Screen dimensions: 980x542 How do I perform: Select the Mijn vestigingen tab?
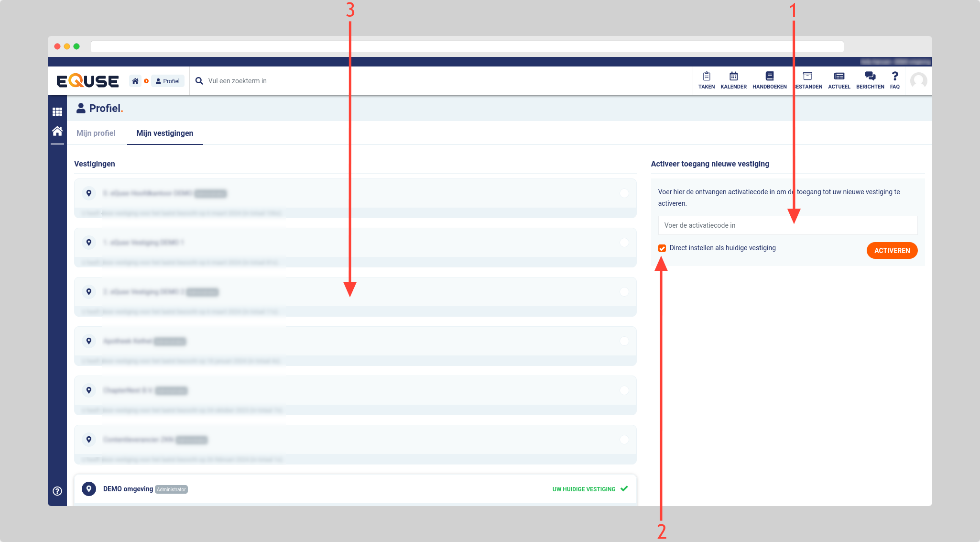click(x=165, y=133)
